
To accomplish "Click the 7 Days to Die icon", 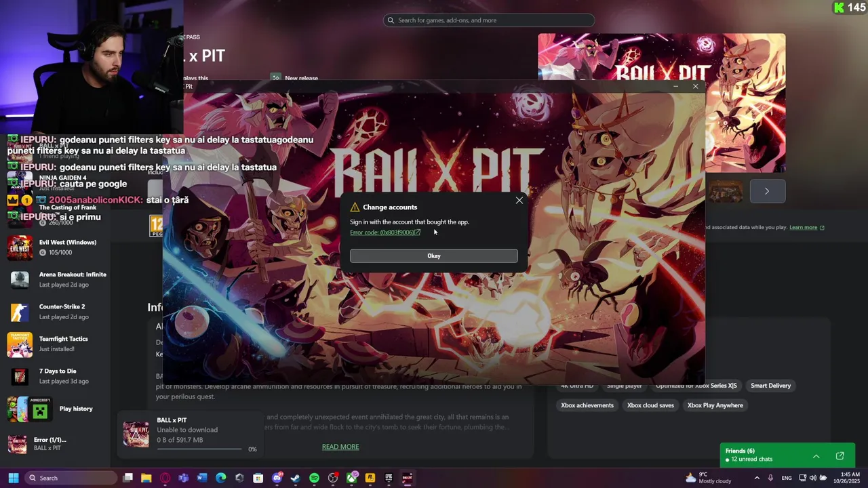I will coord(20,376).
